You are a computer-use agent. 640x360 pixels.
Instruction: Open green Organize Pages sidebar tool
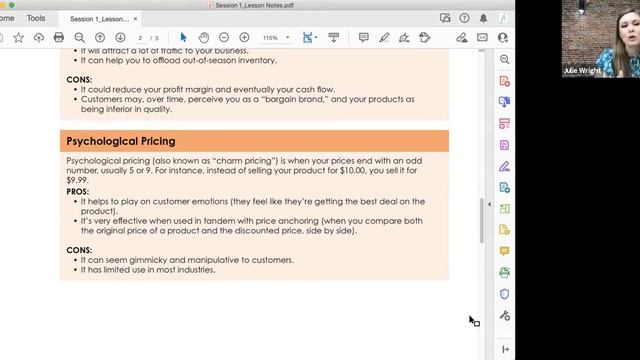(x=504, y=209)
